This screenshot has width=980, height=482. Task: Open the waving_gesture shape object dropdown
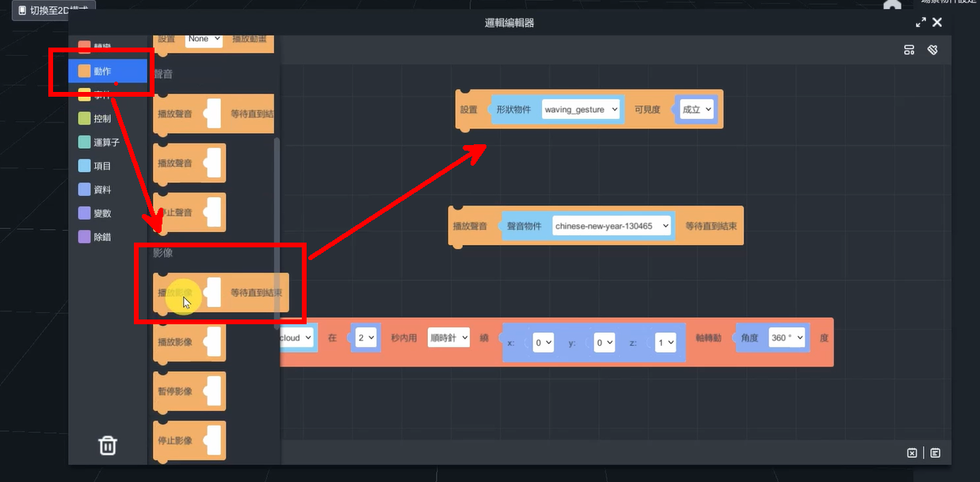point(581,109)
